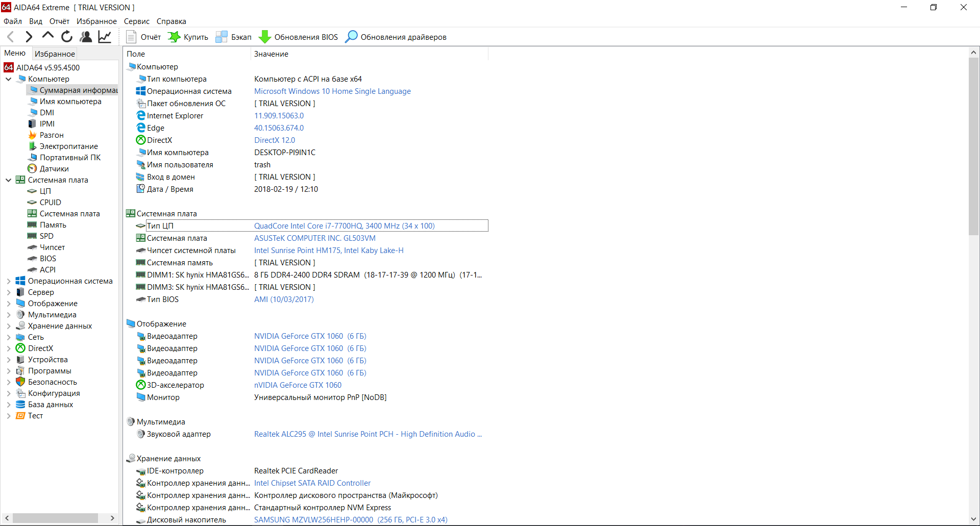
Task: Click the vertical scrollbar down arrow
Action: [x=973, y=519]
